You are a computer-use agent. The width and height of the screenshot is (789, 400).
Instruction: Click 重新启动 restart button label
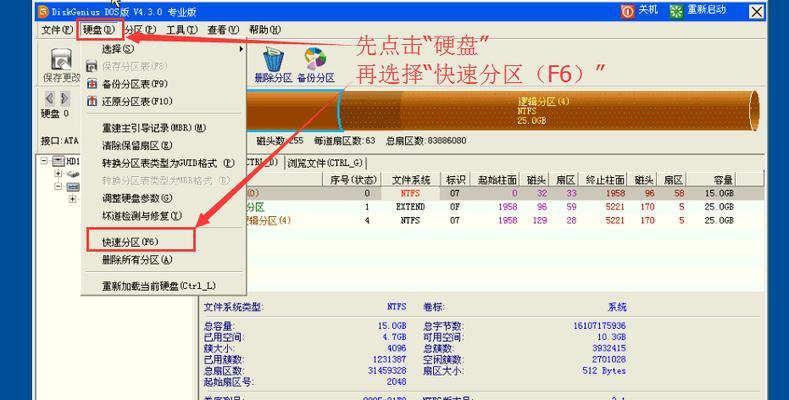pos(706,10)
